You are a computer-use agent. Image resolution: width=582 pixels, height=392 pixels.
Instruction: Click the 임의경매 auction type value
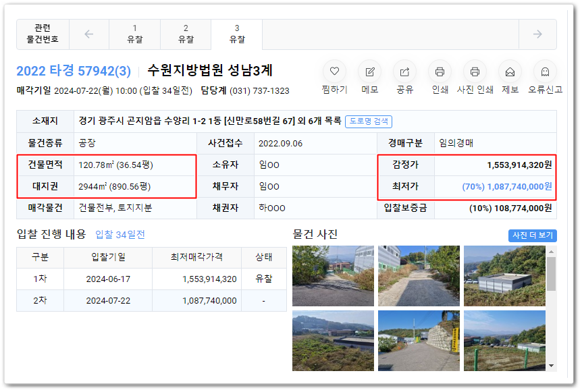(456, 143)
